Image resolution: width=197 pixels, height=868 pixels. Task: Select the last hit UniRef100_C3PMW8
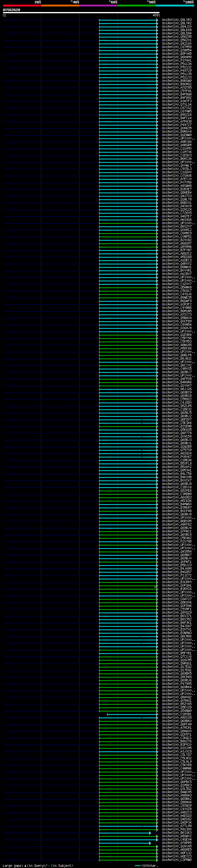pyautogui.click(x=176, y=860)
